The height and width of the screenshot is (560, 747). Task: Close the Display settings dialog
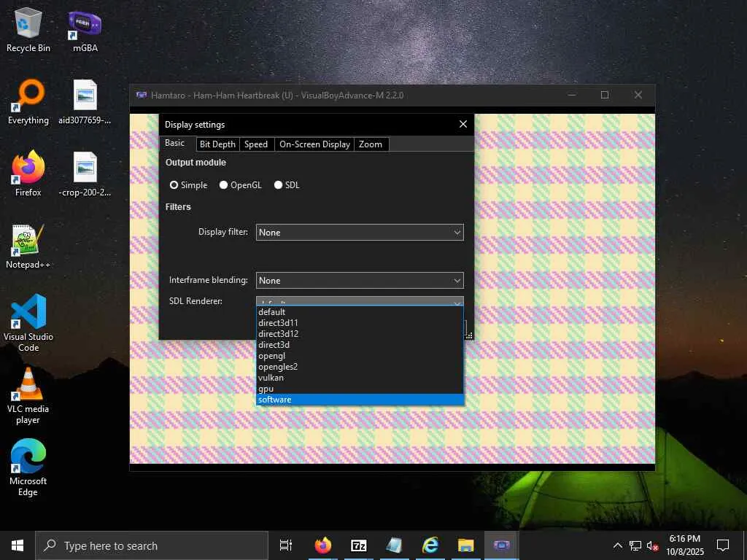tap(463, 124)
